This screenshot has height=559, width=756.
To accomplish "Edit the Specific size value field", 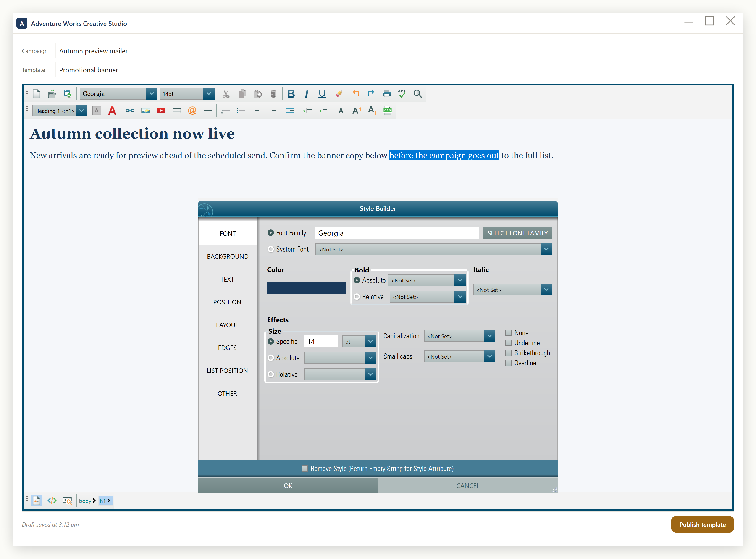I will point(321,341).
